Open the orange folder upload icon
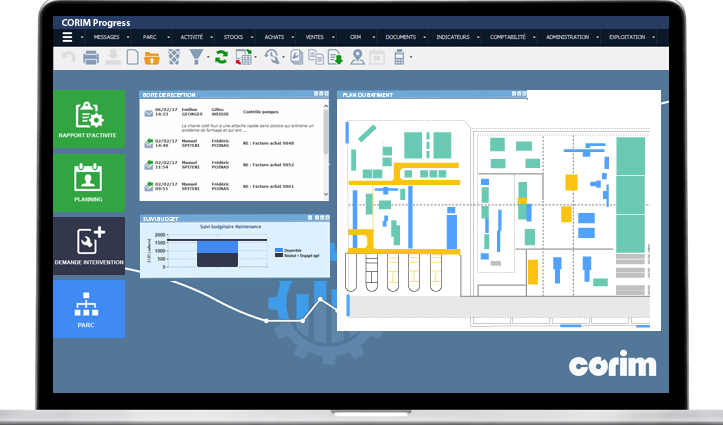The width and height of the screenshot is (723, 425). (x=152, y=58)
